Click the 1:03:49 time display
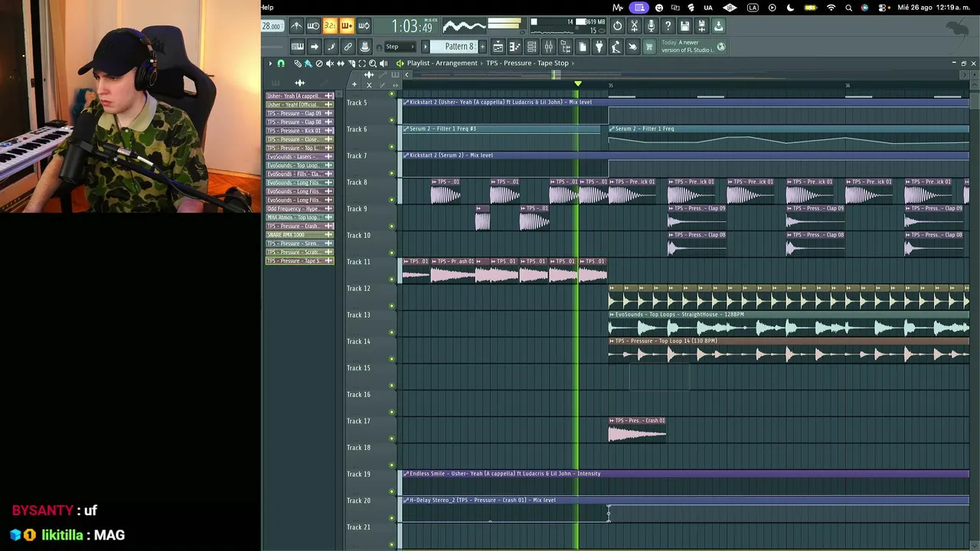Viewport: 980px width, 551px height. pos(412,27)
